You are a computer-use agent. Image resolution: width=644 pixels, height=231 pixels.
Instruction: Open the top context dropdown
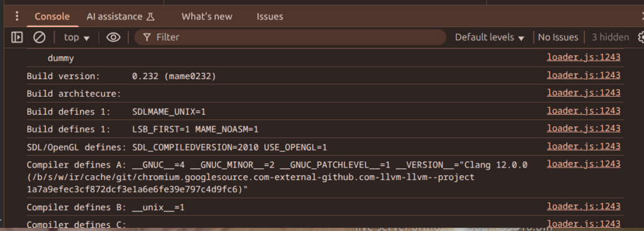(x=77, y=37)
